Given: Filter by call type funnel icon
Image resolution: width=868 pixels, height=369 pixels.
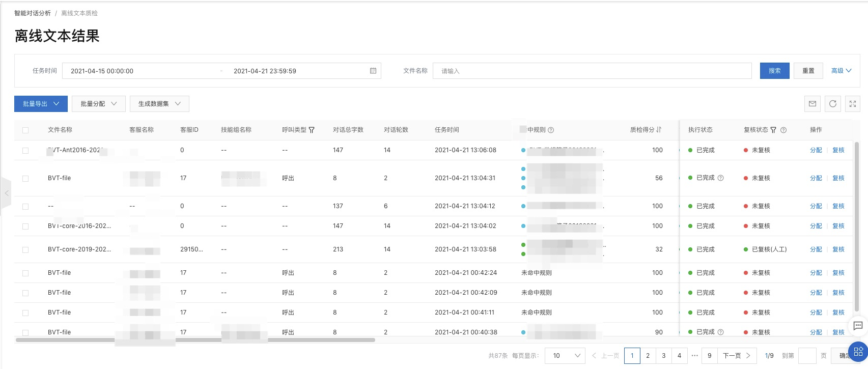Looking at the screenshot, I should click(312, 130).
